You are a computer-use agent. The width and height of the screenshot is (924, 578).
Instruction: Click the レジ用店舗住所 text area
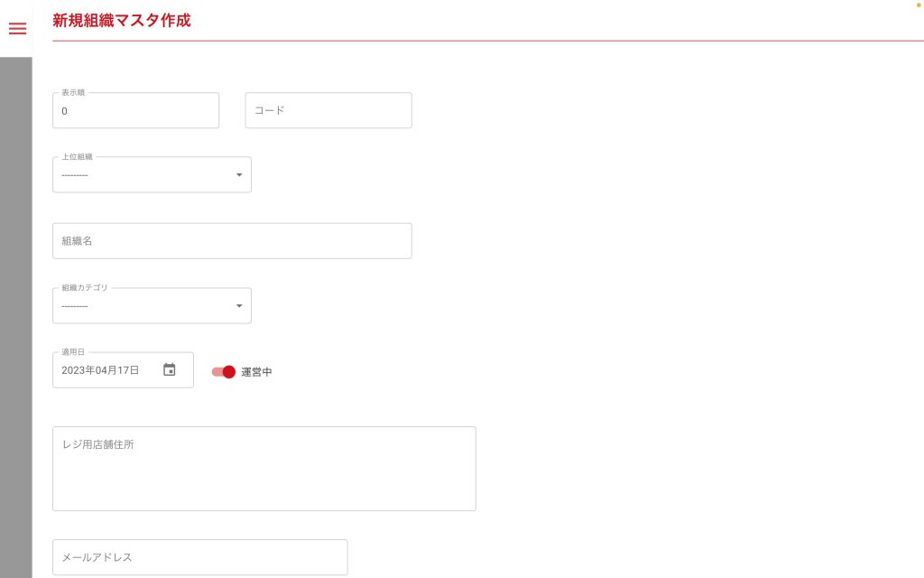tap(263, 469)
